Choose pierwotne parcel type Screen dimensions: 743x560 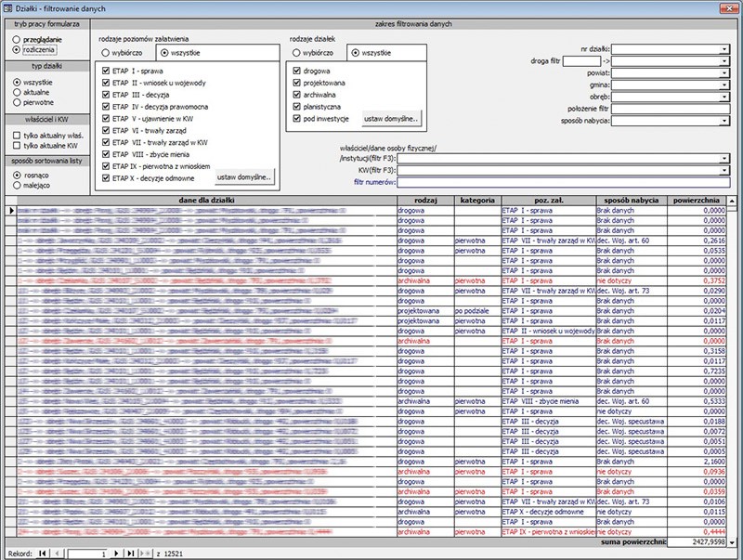tap(17, 102)
